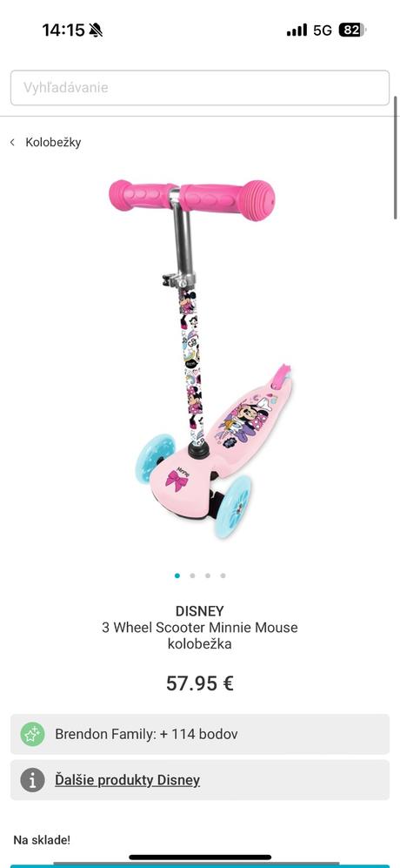Switch to the third product image dot
Screen dimensions: 400x868
tap(208, 575)
